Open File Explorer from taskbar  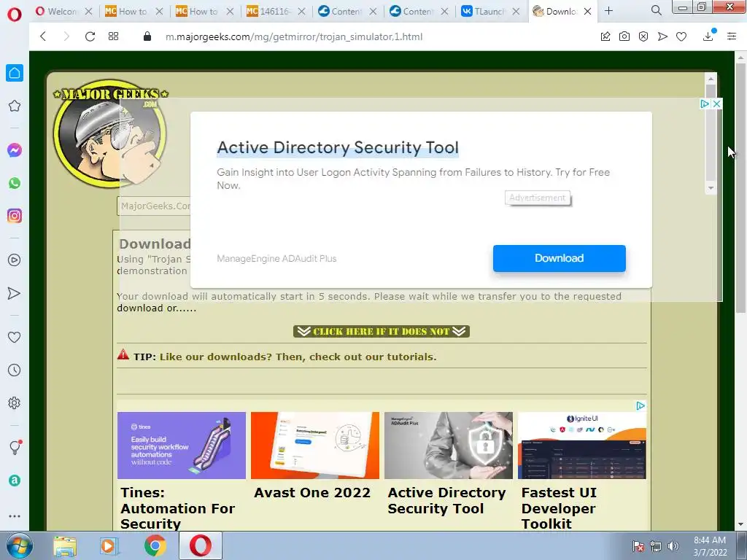click(65, 546)
